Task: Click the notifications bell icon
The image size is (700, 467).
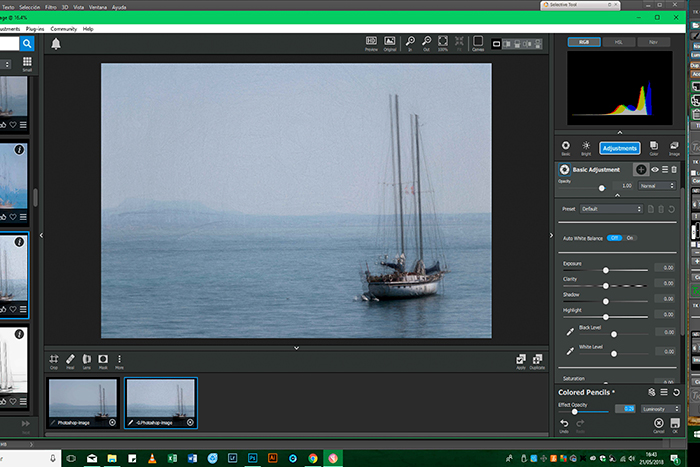Action: point(56,44)
